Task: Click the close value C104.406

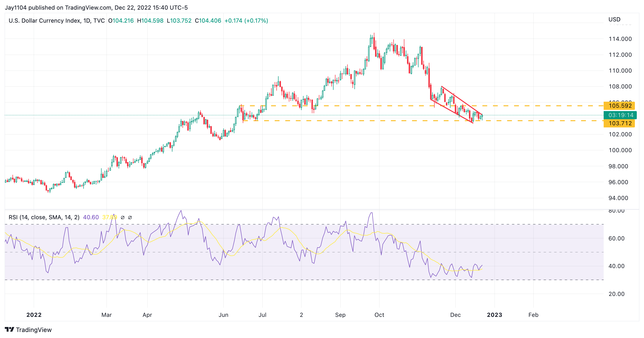Action: [208, 20]
